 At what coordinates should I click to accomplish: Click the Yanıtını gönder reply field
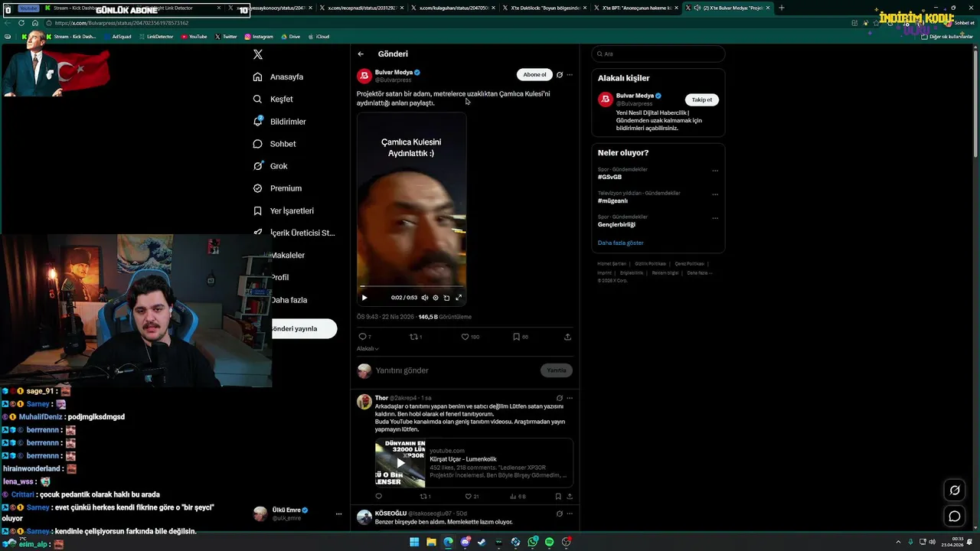tap(456, 370)
